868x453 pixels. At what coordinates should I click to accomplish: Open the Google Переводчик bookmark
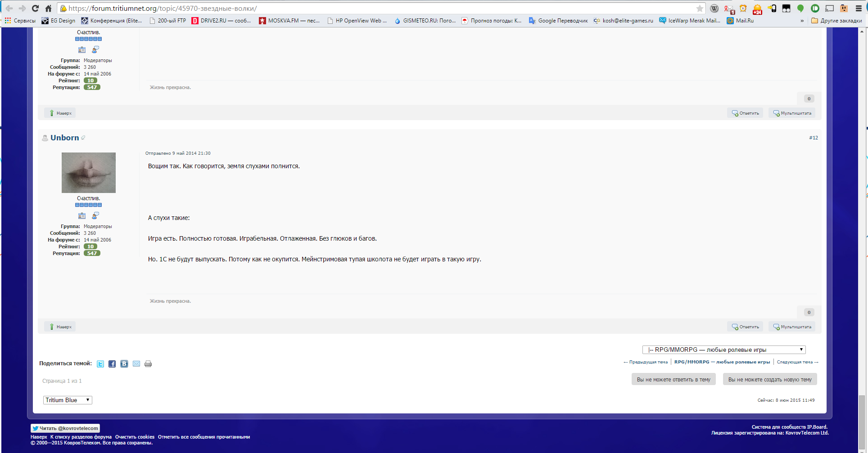(558, 21)
